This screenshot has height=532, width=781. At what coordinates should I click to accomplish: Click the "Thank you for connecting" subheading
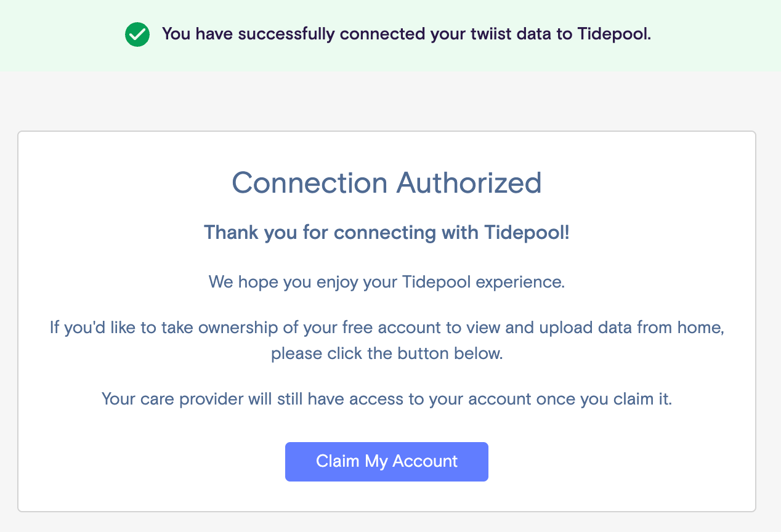coord(387,233)
